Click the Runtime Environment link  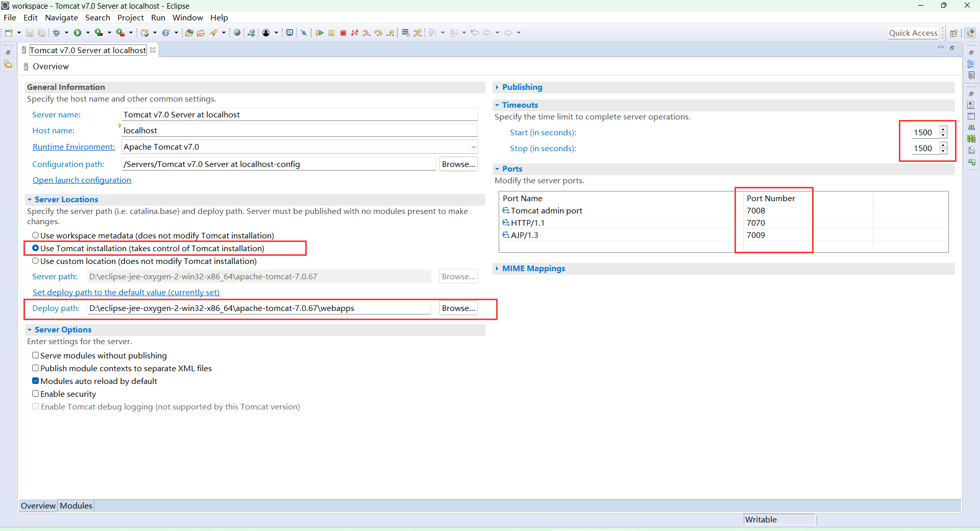click(x=74, y=147)
